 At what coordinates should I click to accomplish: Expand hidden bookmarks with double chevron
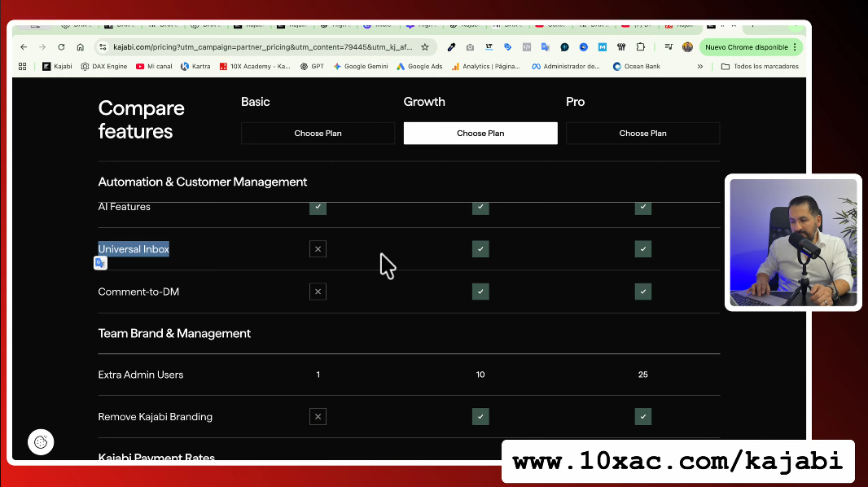point(700,67)
